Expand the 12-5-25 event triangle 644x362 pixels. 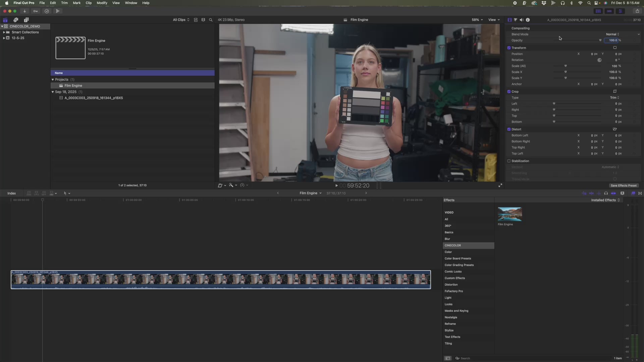pyautogui.click(x=4, y=38)
